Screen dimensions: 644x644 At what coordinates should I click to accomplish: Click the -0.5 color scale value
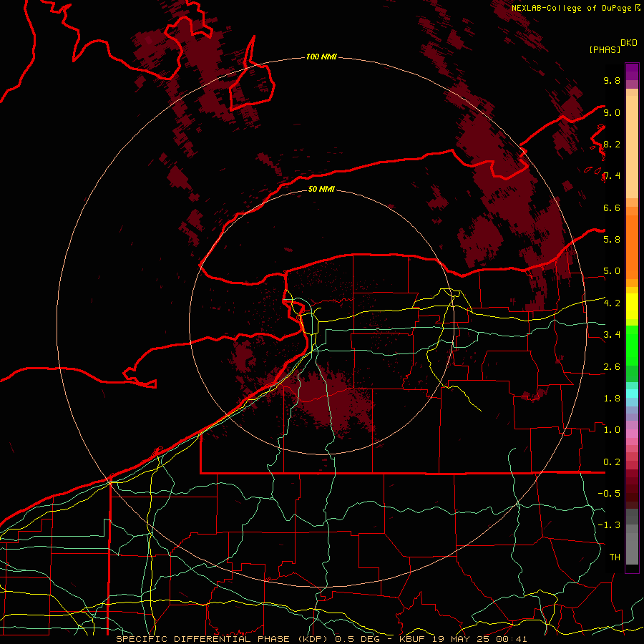pyautogui.click(x=609, y=494)
